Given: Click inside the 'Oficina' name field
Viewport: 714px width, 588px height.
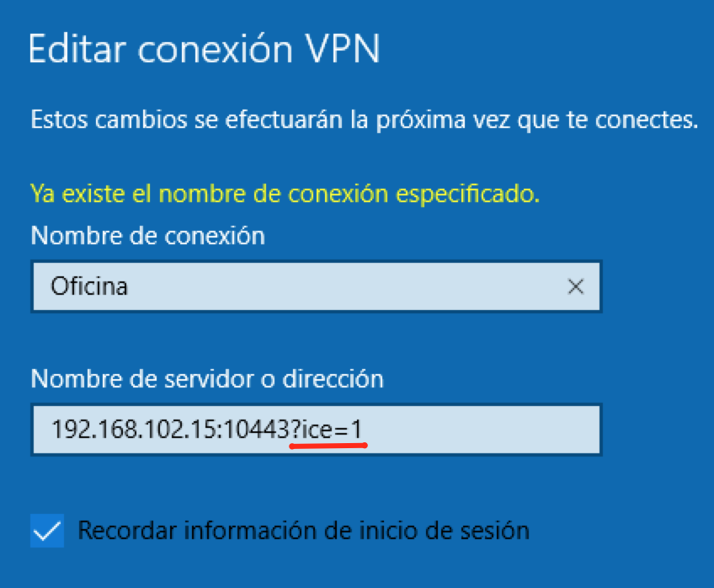Looking at the screenshot, I should pos(253,286).
